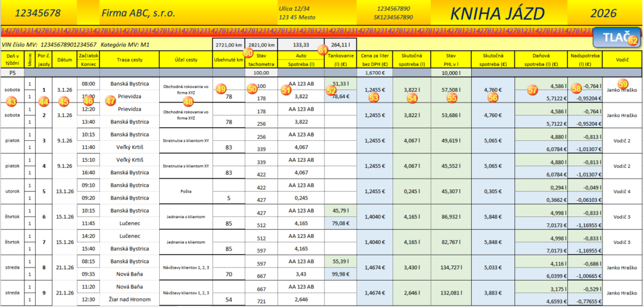The width and height of the screenshot is (644, 307).
Task: Click the 1,6700 € price cell in PS row
Action: click(374, 72)
